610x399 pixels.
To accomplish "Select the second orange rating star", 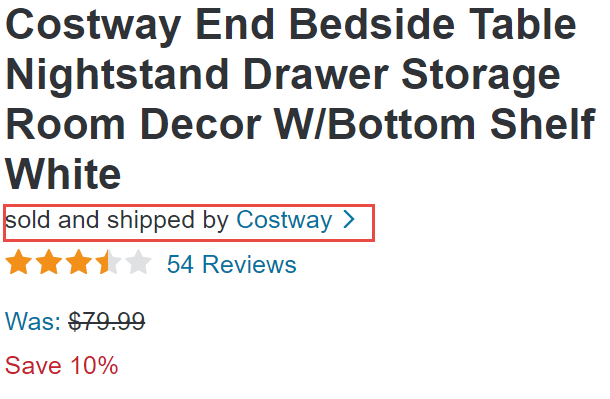I will click(x=49, y=262).
